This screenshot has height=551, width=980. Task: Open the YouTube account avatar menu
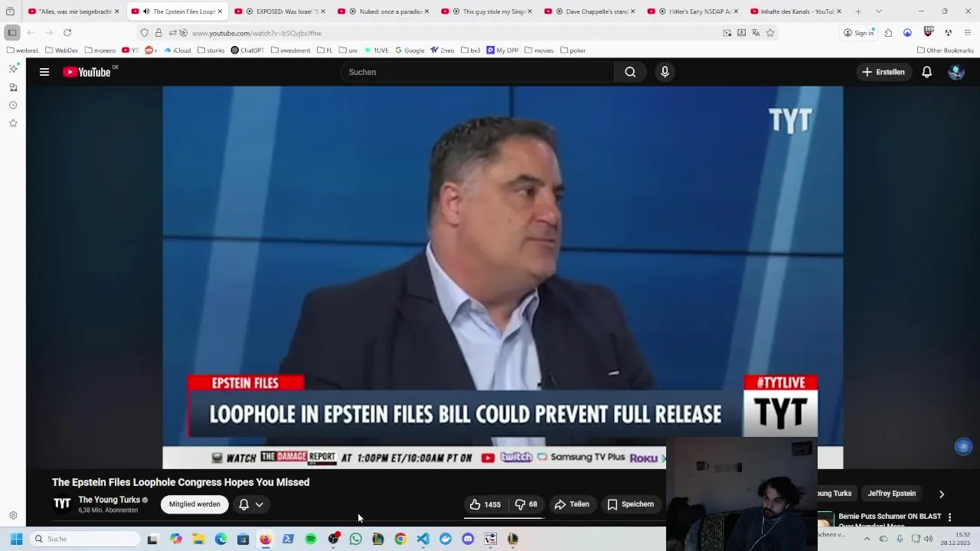(x=955, y=72)
